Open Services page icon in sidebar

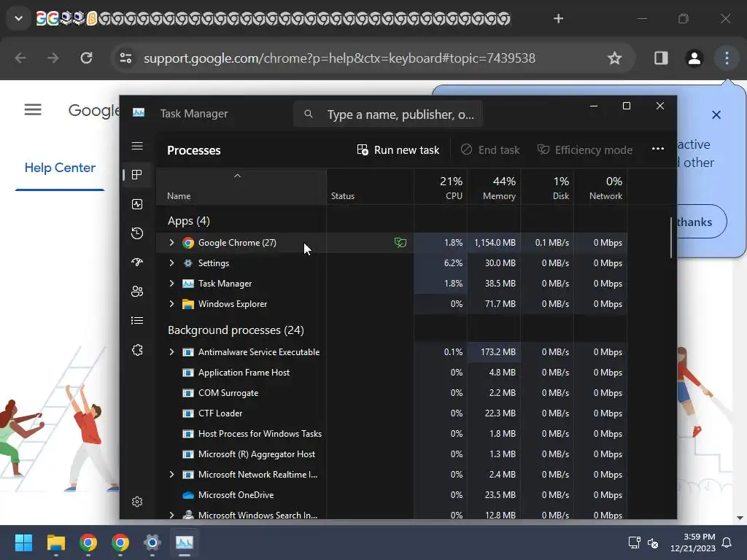137,350
